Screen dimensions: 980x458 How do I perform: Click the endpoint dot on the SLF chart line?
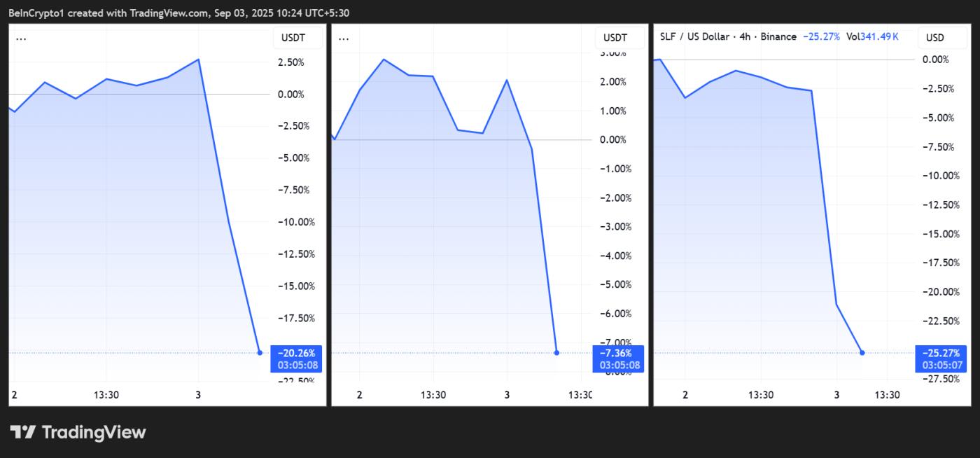862,352
